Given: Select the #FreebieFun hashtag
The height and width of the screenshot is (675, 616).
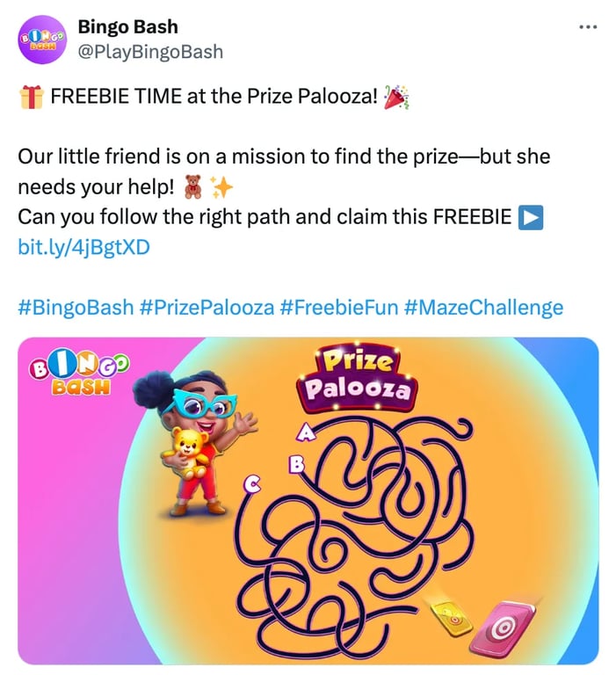Looking at the screenshot, I should (339, 308).
